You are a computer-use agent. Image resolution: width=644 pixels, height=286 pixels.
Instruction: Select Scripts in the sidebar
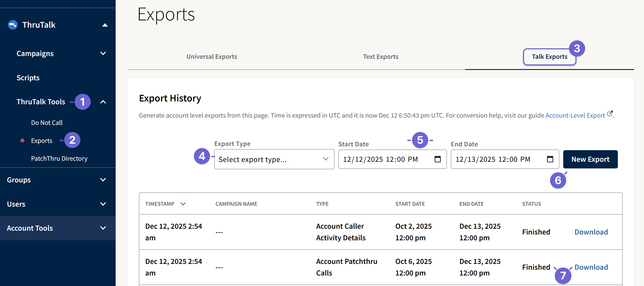click(x=28, y=77)
